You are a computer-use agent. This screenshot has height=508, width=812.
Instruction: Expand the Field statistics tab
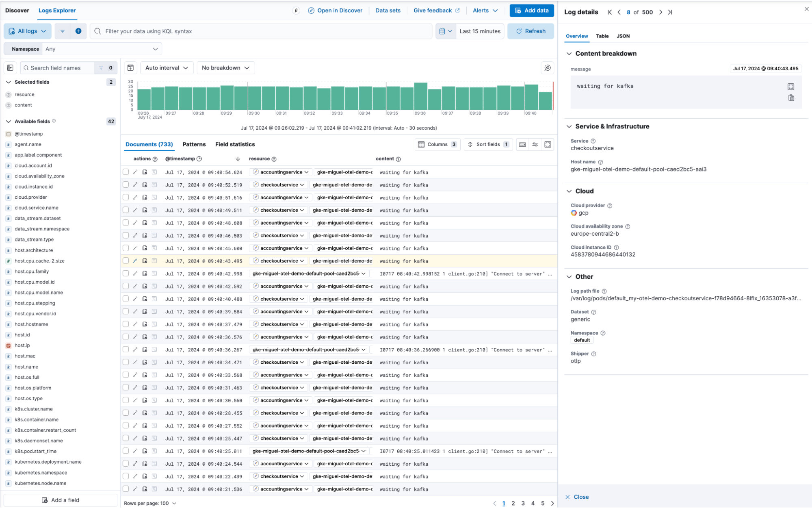pos(234,144)
